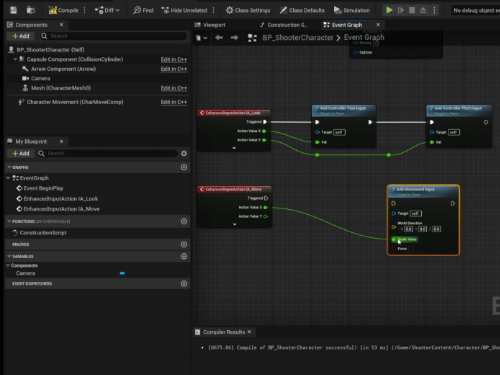
Task: Collapse the EventGraph tree entry
Action: click(x=8, y=178)
